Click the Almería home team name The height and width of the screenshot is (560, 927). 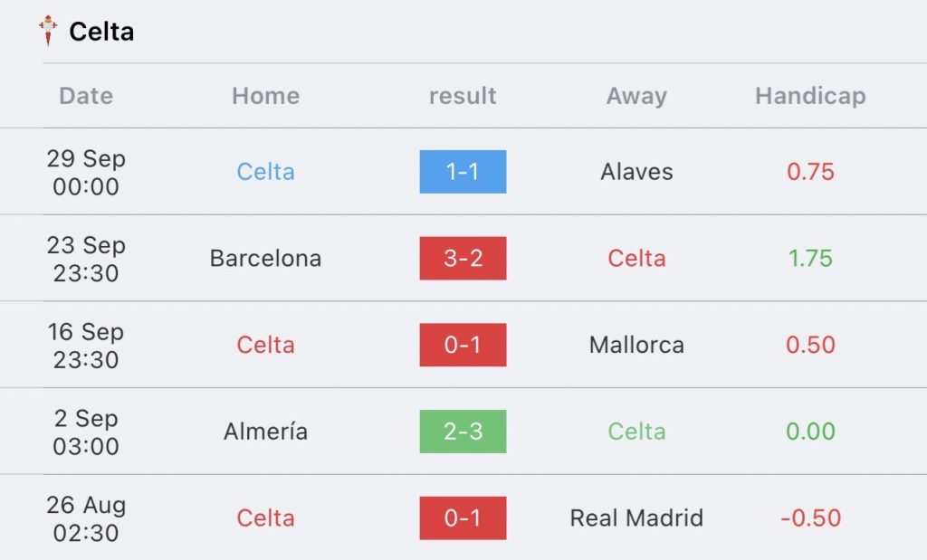coord(265,432)
